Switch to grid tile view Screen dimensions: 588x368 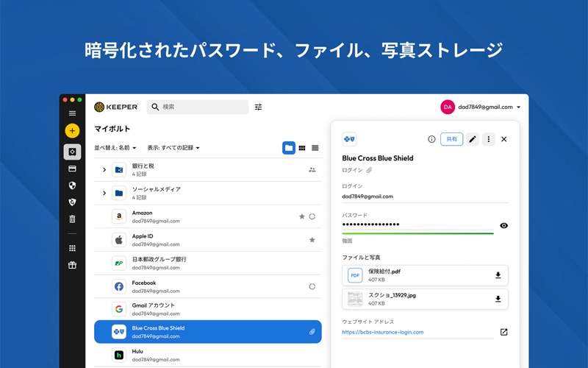(302, 148)
